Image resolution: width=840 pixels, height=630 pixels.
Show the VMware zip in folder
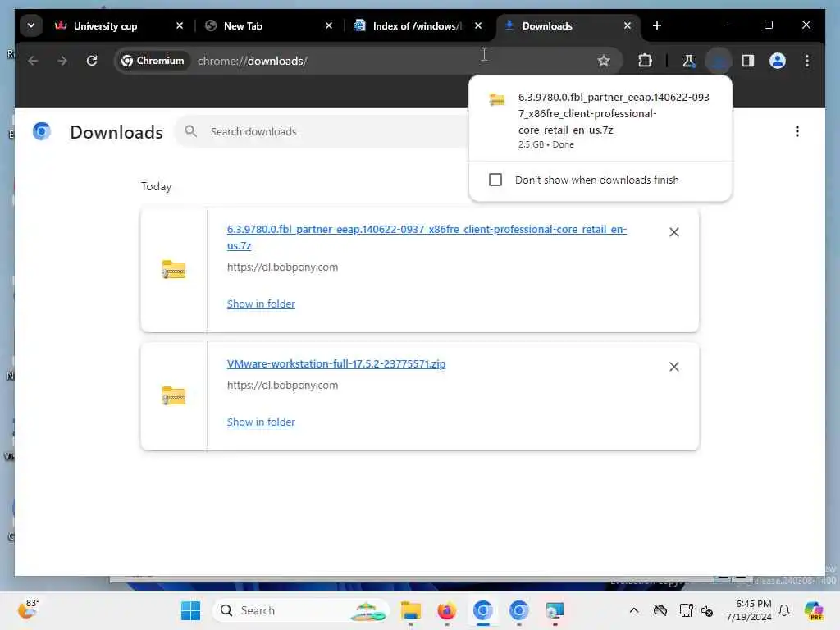(261, 422)
